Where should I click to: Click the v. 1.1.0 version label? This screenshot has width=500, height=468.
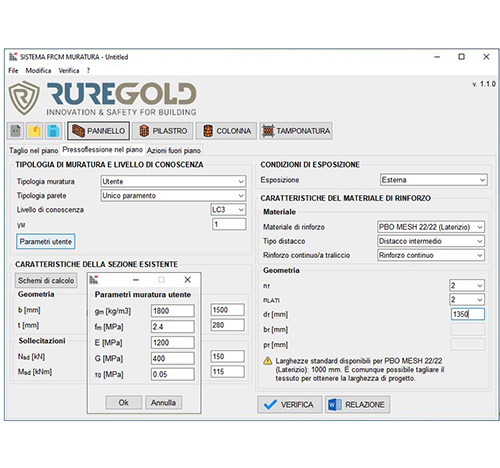click(x=484, y=84)
